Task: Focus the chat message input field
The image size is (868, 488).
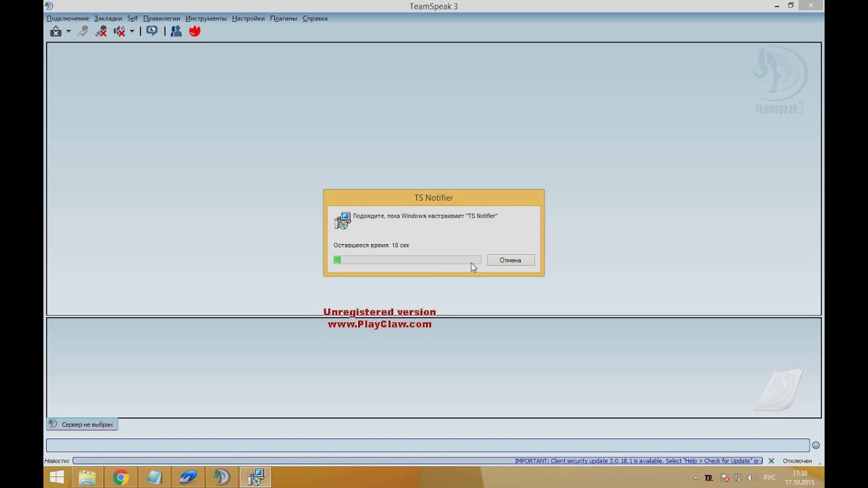Action: coord(428,445)
